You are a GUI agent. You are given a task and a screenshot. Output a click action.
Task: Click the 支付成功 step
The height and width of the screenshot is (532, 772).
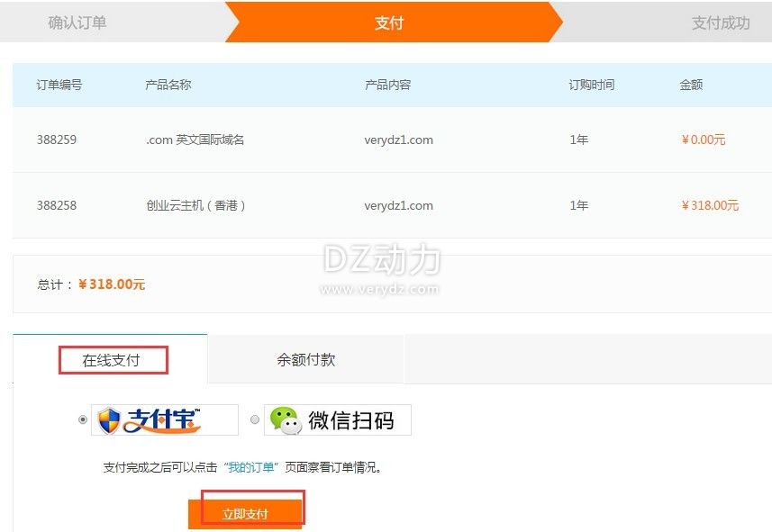[x=721, y=23]
